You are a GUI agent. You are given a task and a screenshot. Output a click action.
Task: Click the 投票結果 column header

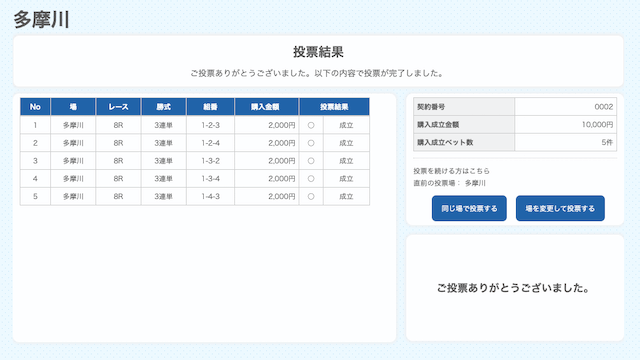[x=334, y=107]
